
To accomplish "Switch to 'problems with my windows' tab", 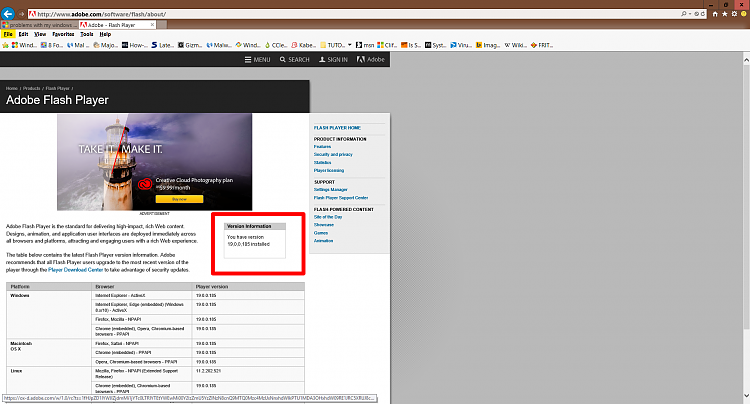I will pyautogui.click(x=39, y=25).
